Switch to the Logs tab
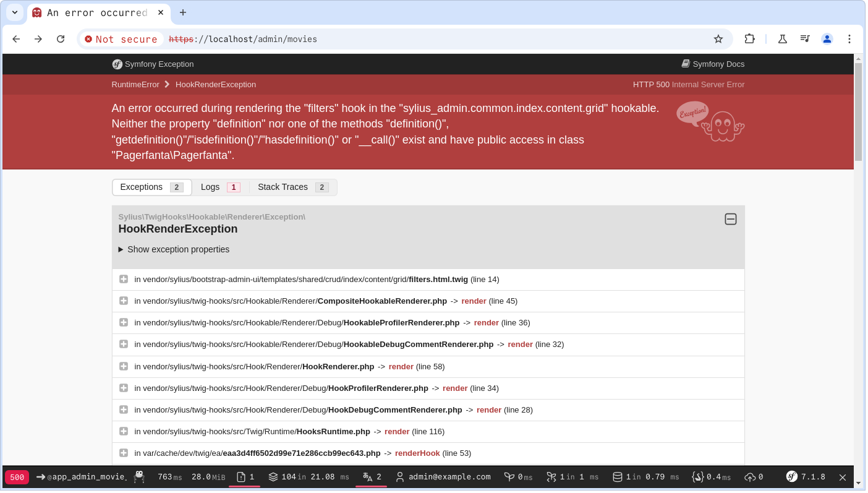Image resolution: width=868 pixels, height=493 pixels. (220, 187)
